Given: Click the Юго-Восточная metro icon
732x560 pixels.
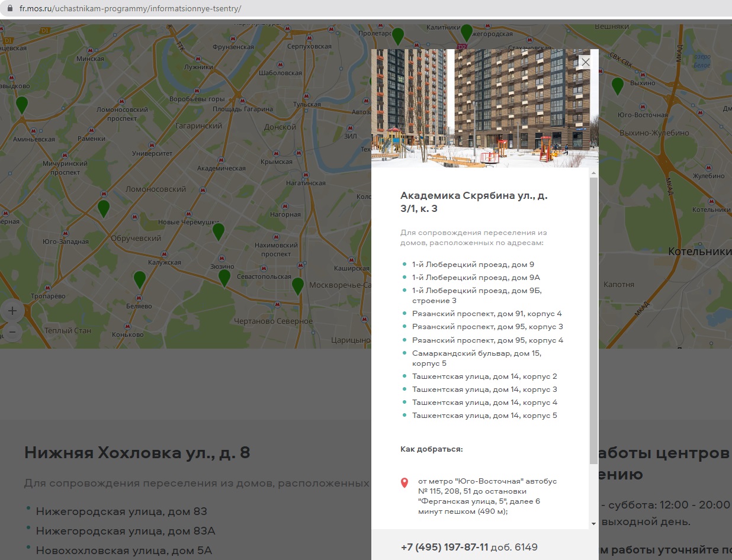Looking at the screenshot, I should tap(642, 106).
